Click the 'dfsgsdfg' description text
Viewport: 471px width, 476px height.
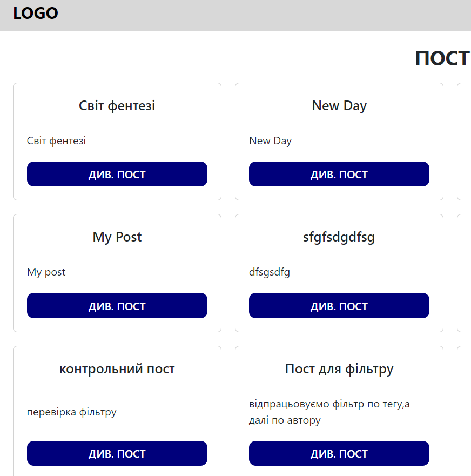pos(270,272)
